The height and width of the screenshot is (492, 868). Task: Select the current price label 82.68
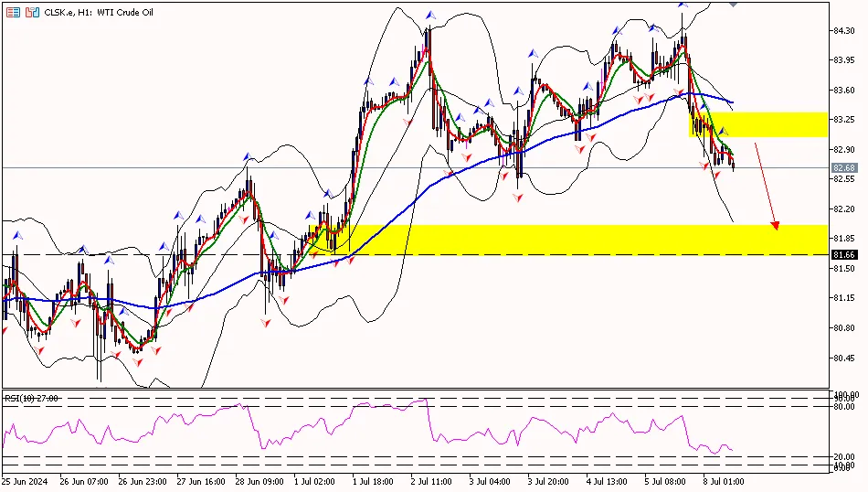click(x=843, y=168)
